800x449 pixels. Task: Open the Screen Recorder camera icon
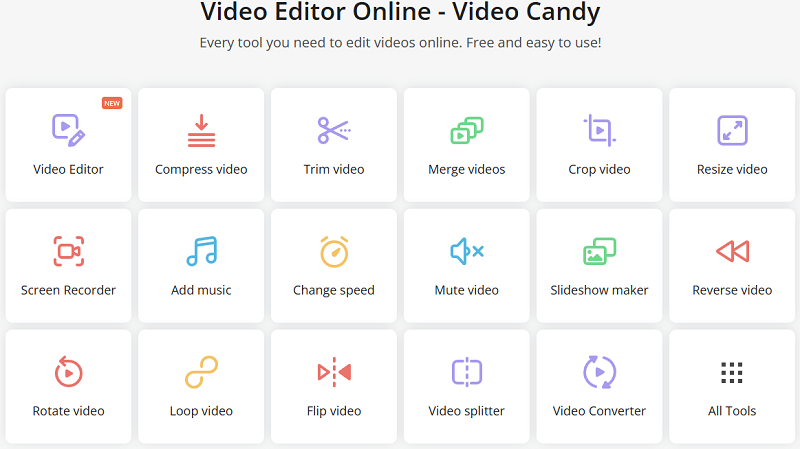pos(68,251)
